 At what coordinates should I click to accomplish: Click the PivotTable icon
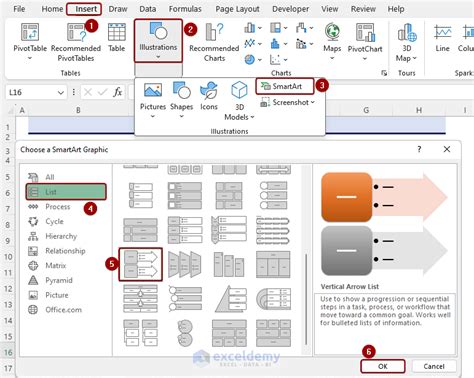point(30,32)
